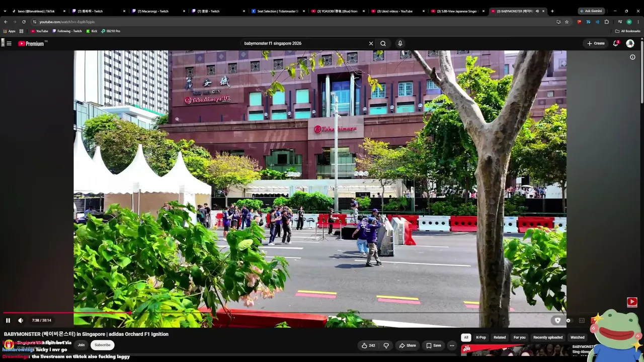Open the YouTube account avatar menu
The width and height of the screenshot is (644, 362).
[630, 43]
